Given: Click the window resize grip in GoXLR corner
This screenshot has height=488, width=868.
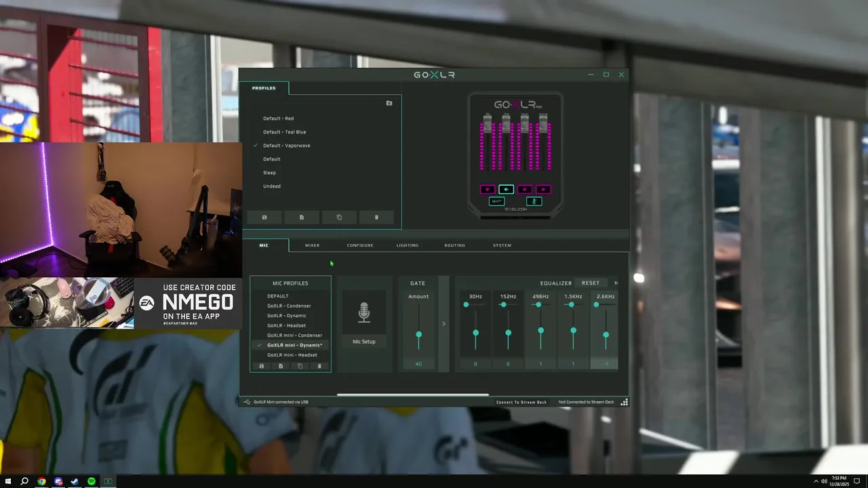Looking at the screenshot, I should click(625, 402).
